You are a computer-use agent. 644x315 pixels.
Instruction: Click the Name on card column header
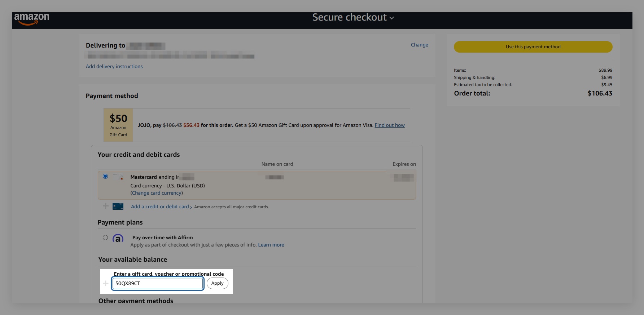click(x=277, y=164)
